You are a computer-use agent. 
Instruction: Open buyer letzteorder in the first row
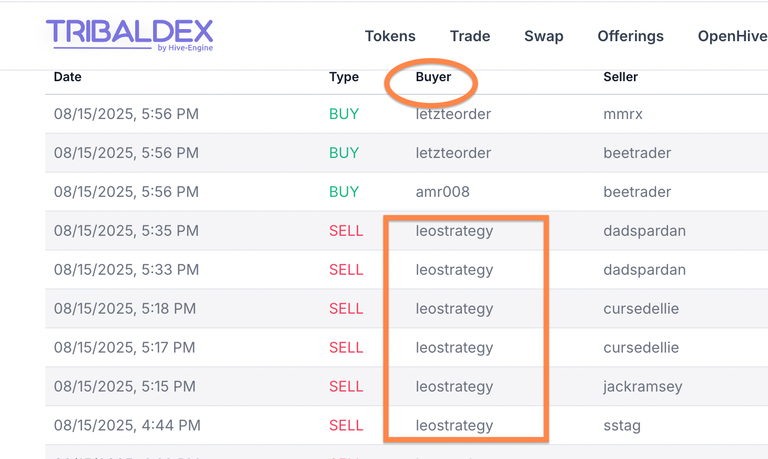pos(453,114)
